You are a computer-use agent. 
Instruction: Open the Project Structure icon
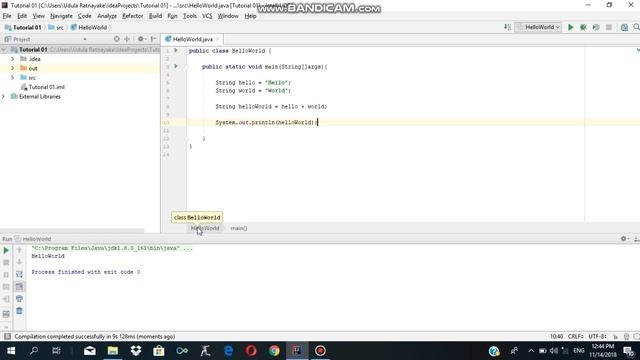[x=624, y=27]
